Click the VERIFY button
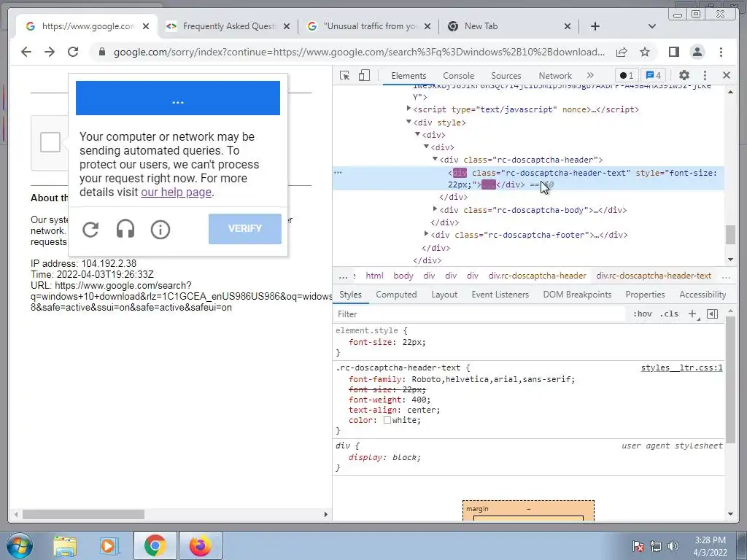The width and height of the screenshot is (747, 560). click(x=245, y=228)
